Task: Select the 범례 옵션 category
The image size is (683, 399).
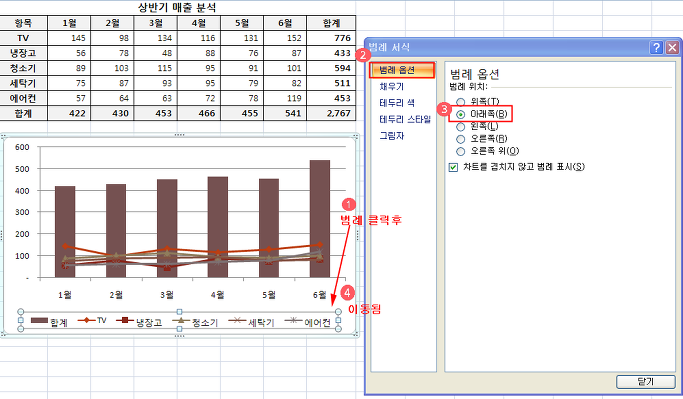Action: click(402, 70)
